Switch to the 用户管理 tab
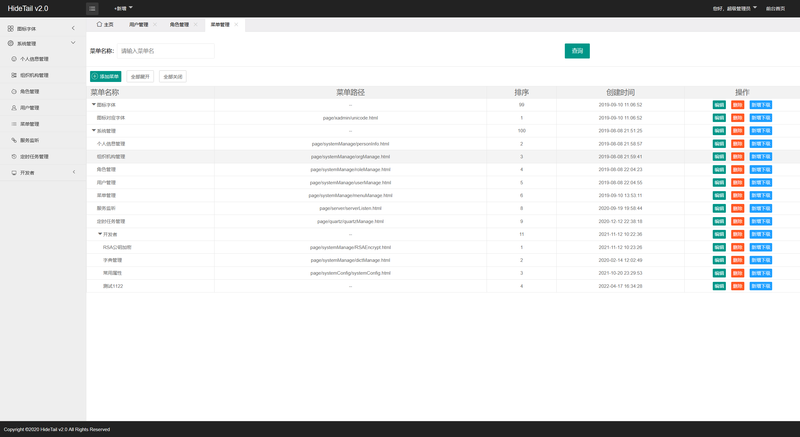This screenshot has width=800, height=437. [139, 24]
